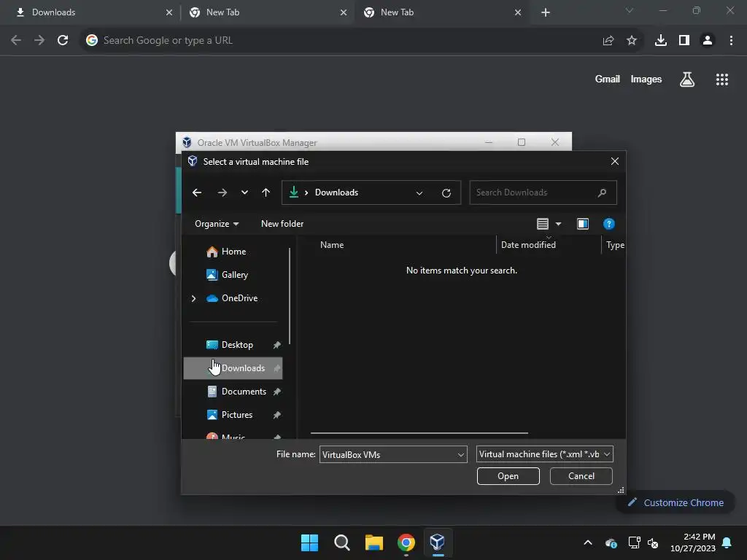Sort by Date modified column
Viewport: 747px width, 560px height.
(528, 245)
